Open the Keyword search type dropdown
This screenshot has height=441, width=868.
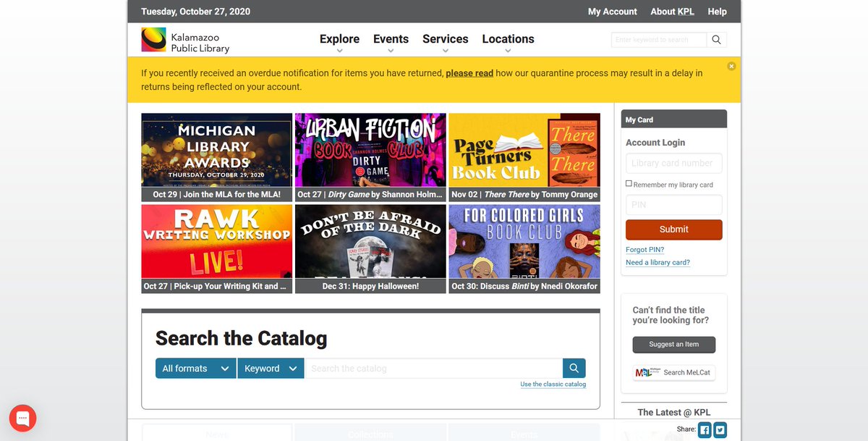(x=271, y=369)
